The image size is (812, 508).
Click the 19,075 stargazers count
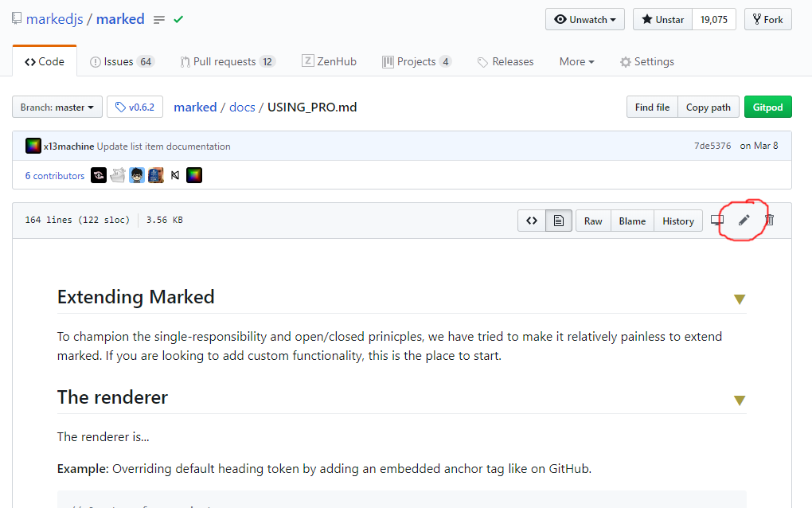[714, 20]
